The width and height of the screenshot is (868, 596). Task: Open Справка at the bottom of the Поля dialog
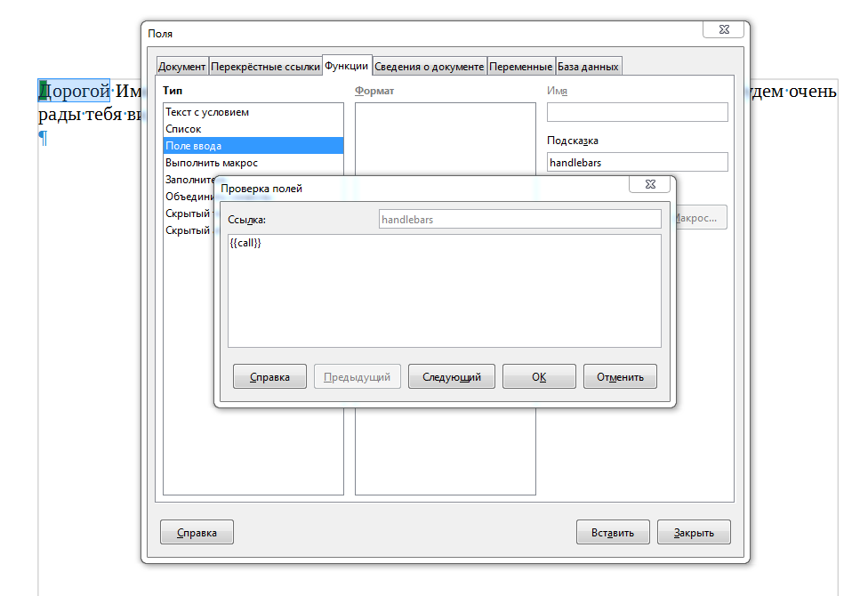pos(197,533)
